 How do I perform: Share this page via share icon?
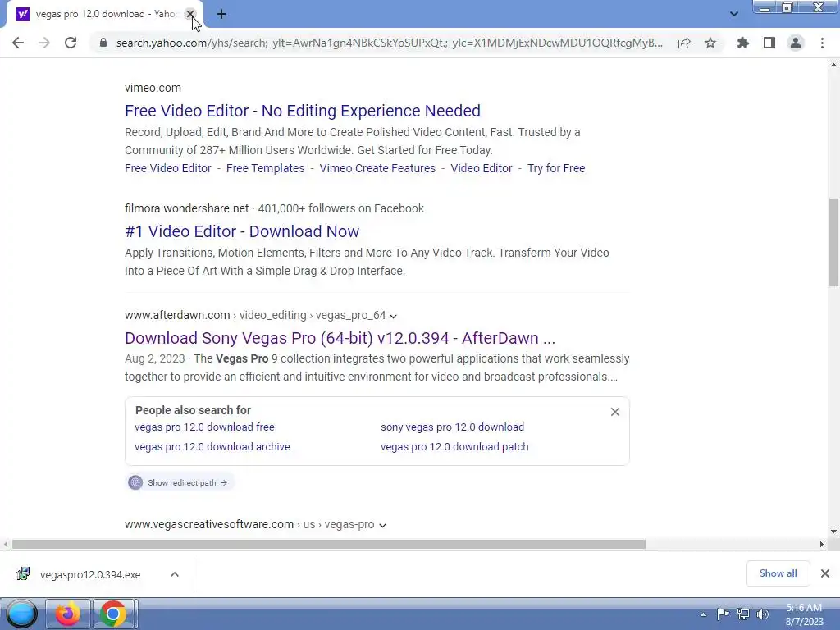tap(684, 43)
